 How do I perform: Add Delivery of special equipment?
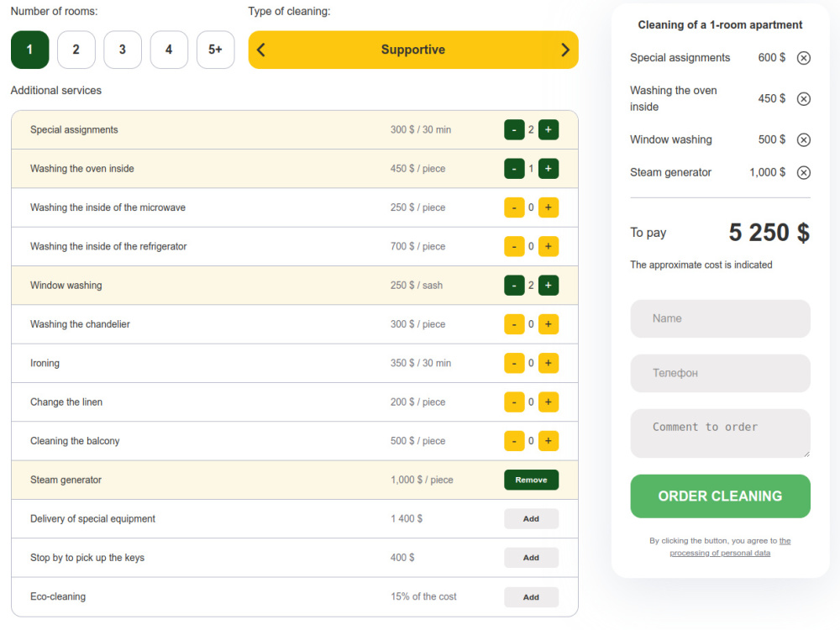(x=531, y=518)
